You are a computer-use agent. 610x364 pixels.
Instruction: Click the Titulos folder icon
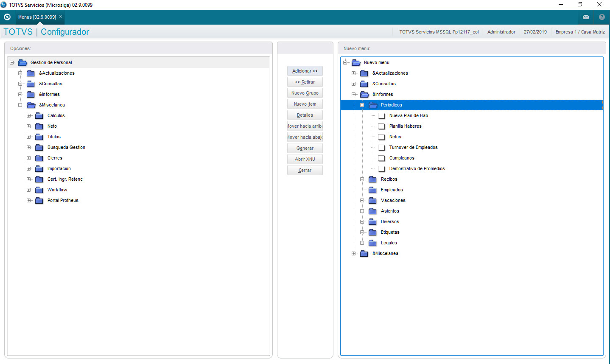click(x=39, y=137)
